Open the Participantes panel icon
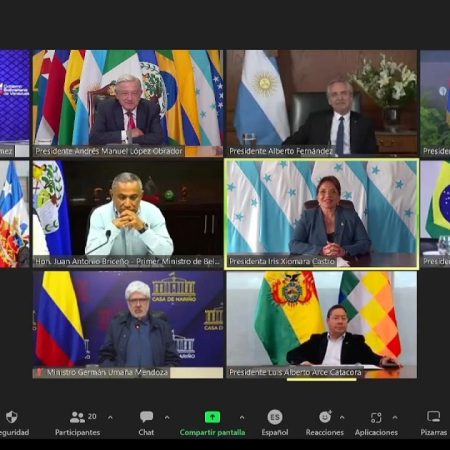Viewport: 450px width, 450px height. pyautogui.click(x=77, y=417)
